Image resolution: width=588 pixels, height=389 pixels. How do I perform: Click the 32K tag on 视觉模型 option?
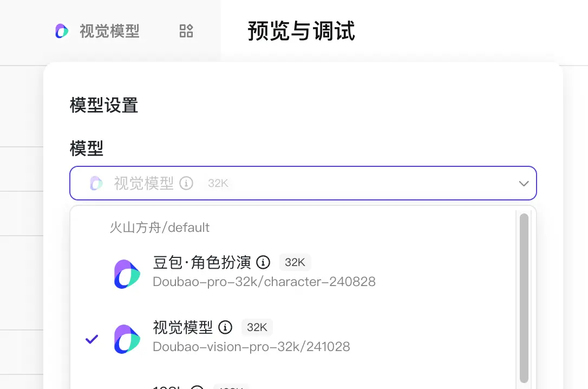coord(257,327)
